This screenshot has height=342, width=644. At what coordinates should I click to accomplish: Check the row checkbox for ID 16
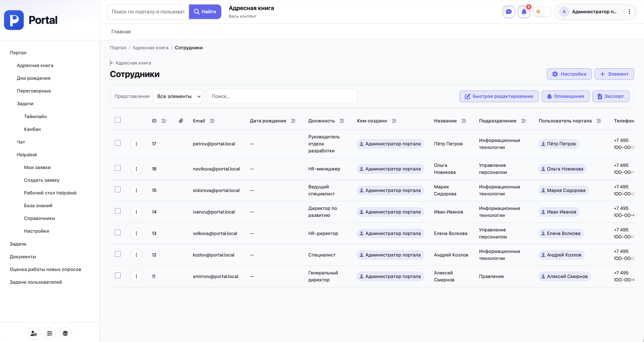pyautogui.click(x=118, y=168)
